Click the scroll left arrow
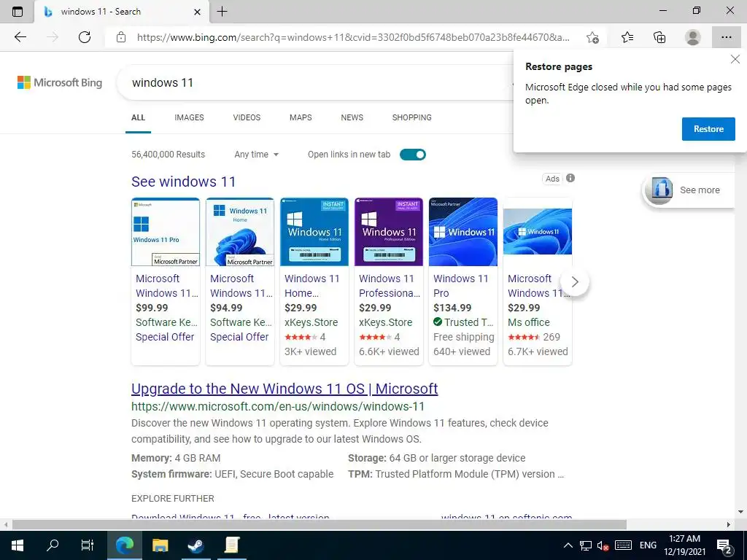 coord(5,524)
